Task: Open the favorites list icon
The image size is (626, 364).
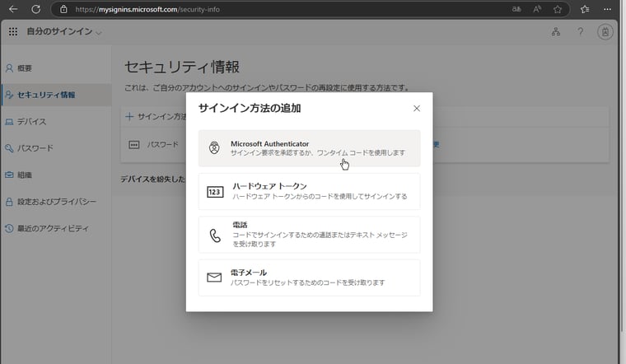Action: [x=585, y=9]
